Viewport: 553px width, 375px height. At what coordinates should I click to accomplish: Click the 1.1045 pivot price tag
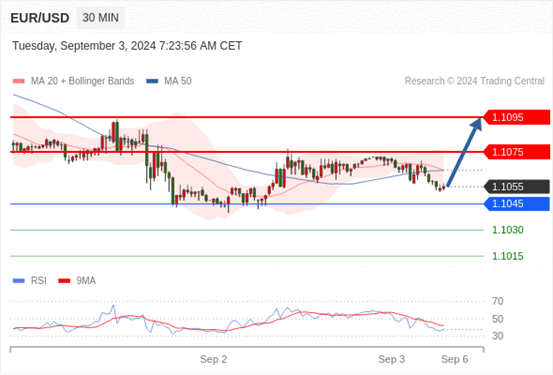[x=516, y=204]
